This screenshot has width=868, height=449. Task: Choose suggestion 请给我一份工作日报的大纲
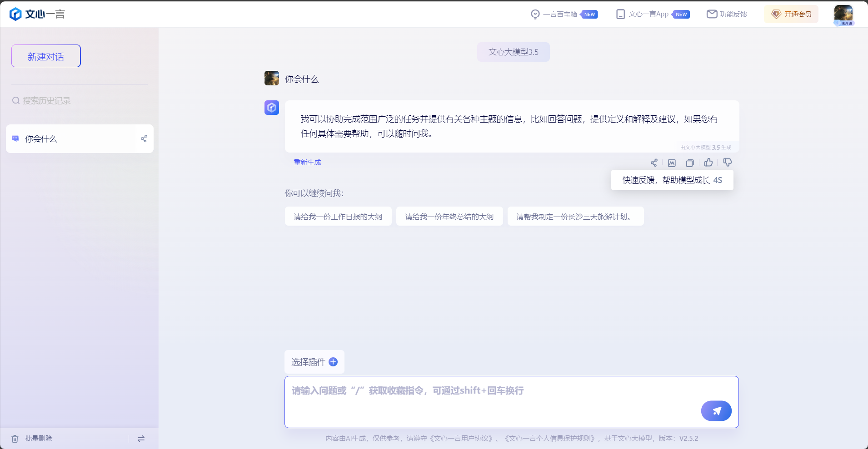pos(338,216)
